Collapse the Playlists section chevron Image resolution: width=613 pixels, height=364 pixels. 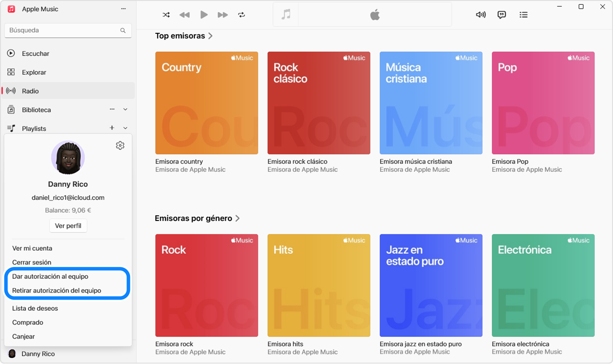click(125, 128)
